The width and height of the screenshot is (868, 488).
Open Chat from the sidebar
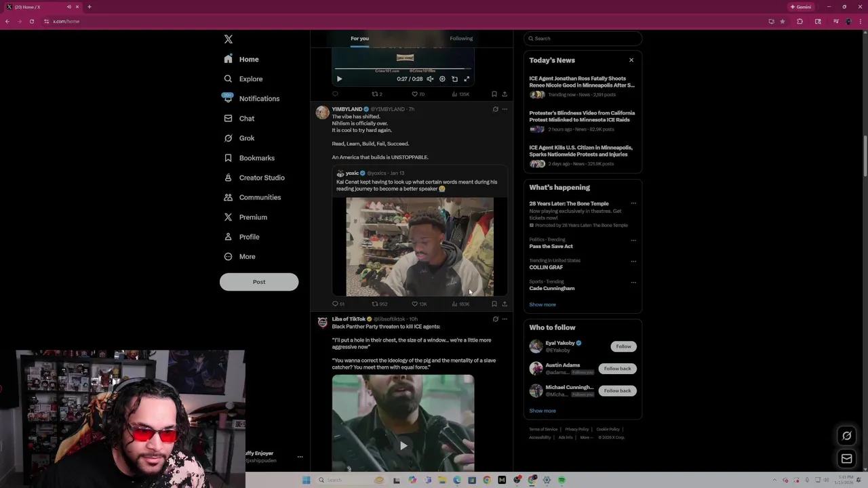[239, 119]
